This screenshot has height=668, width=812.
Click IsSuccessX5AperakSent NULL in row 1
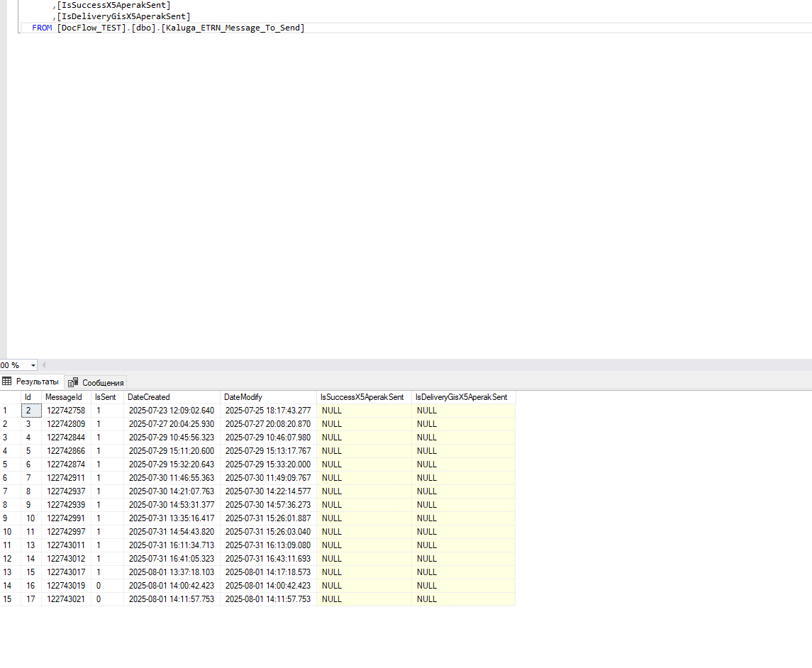(364, 411)
